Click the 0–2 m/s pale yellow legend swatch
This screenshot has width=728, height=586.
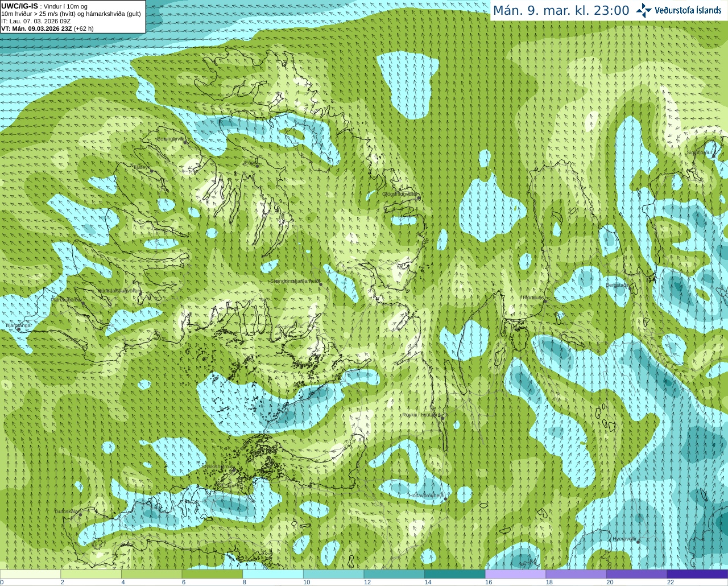pyautogui.click(x=30, y=574)
